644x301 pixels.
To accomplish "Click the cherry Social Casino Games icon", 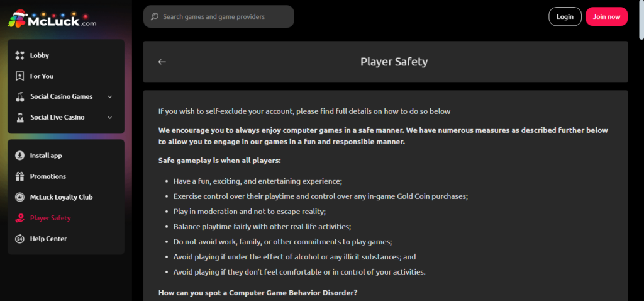I will point(19,96).
